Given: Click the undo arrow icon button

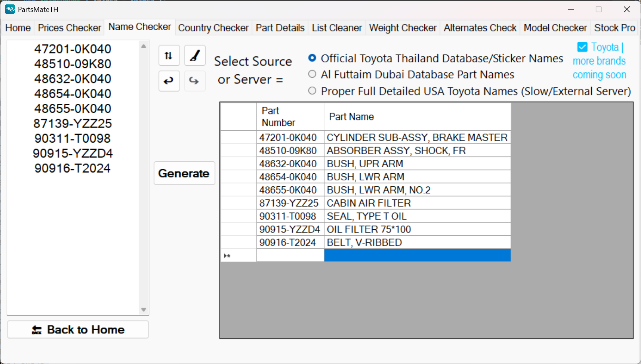Looking at the screenshot, I should pyautogui.click(x=169, y=81).
